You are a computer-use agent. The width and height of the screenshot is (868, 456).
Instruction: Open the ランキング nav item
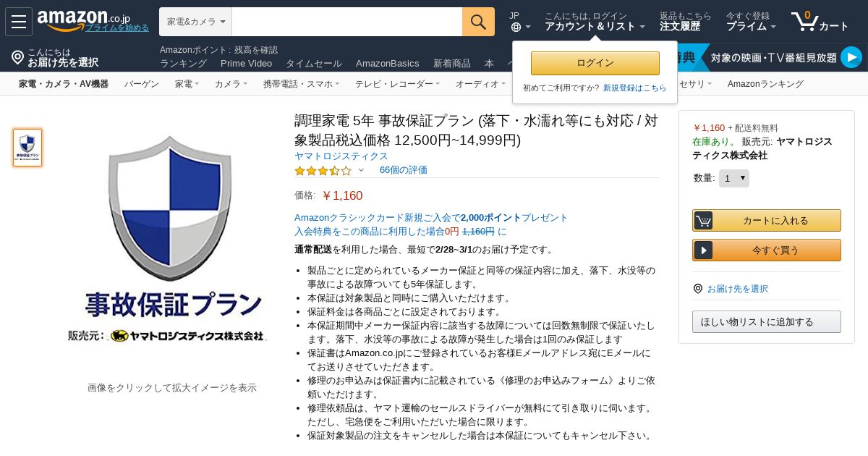pyautogui.click(x=183, y=63)
